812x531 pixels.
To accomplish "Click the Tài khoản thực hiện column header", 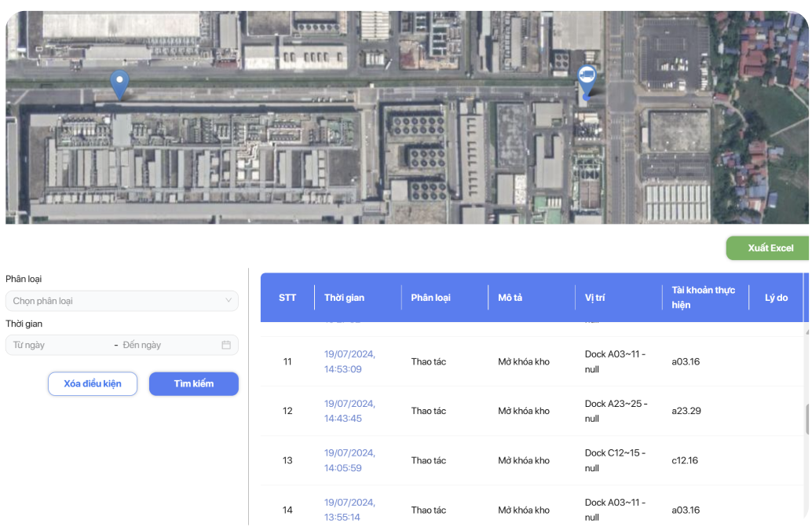I will [703, 298].
